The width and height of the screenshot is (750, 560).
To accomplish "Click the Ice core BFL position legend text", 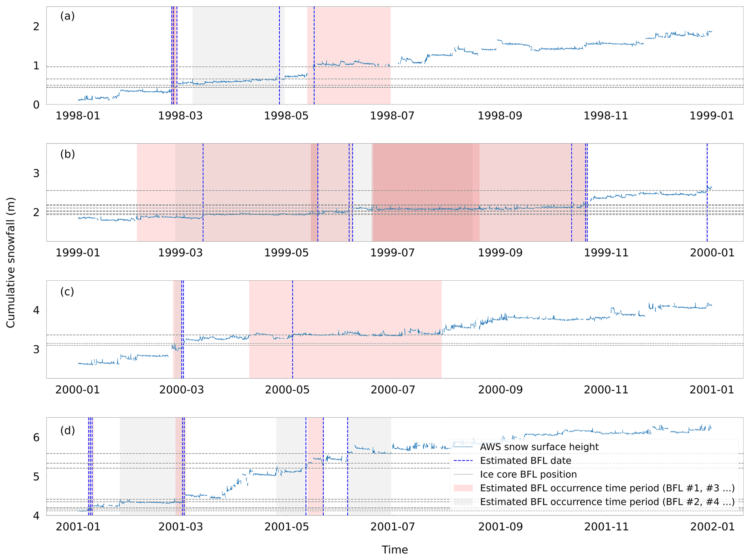I will click(528, 474).
